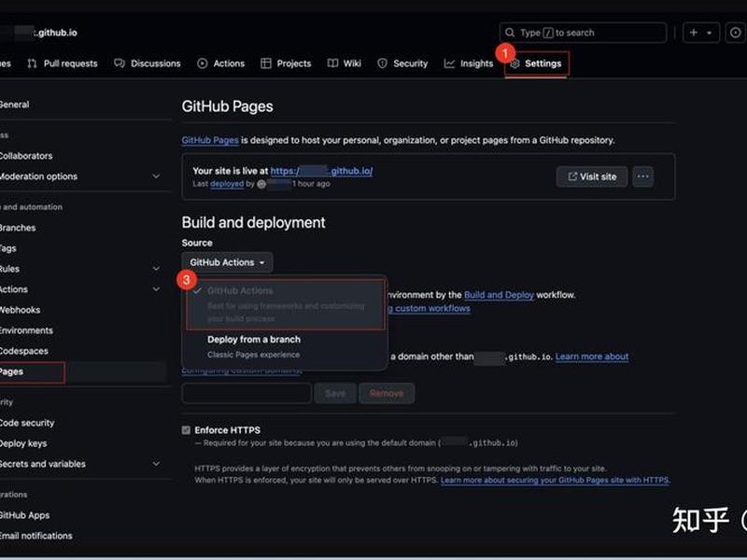This screenshot has width=747, height=560.
Task: Open the Discussions tab
Action: pyautogui.click(x=148, y=63)
